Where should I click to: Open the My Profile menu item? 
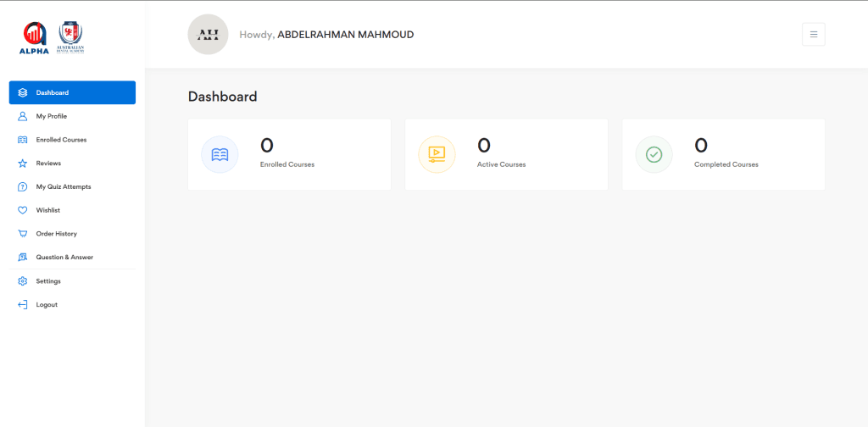pyautogui.click(x=52, y=116)
